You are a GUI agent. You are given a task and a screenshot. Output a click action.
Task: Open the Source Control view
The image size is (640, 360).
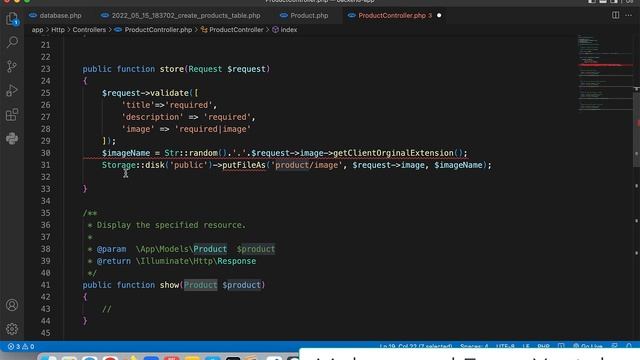click(x=12, y=66)
